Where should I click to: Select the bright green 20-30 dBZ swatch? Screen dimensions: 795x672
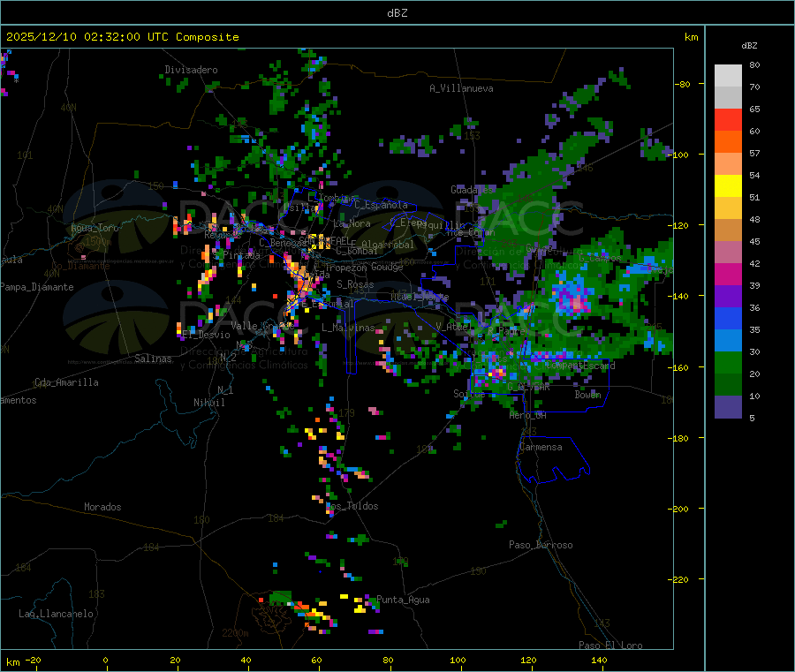728,362
